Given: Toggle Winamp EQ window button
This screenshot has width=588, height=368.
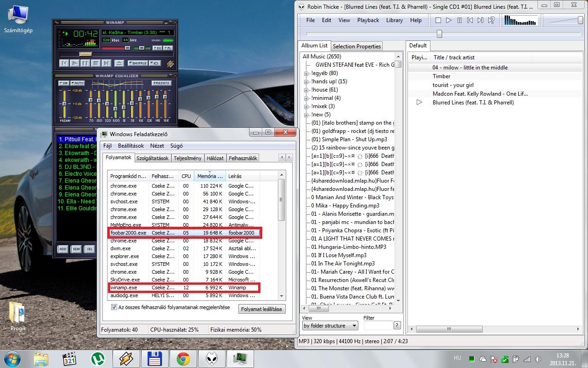Looking at the screenshot, I should click(x=157, y=48).
